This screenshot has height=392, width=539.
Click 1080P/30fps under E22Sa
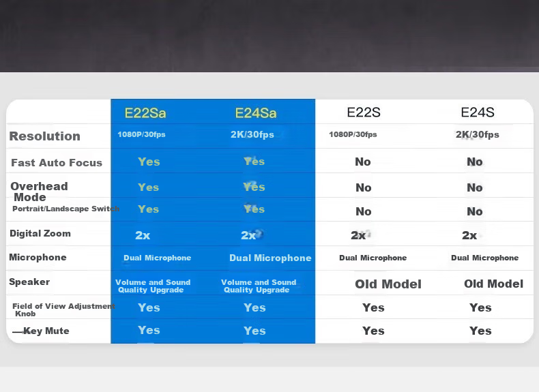click(141, 134)
